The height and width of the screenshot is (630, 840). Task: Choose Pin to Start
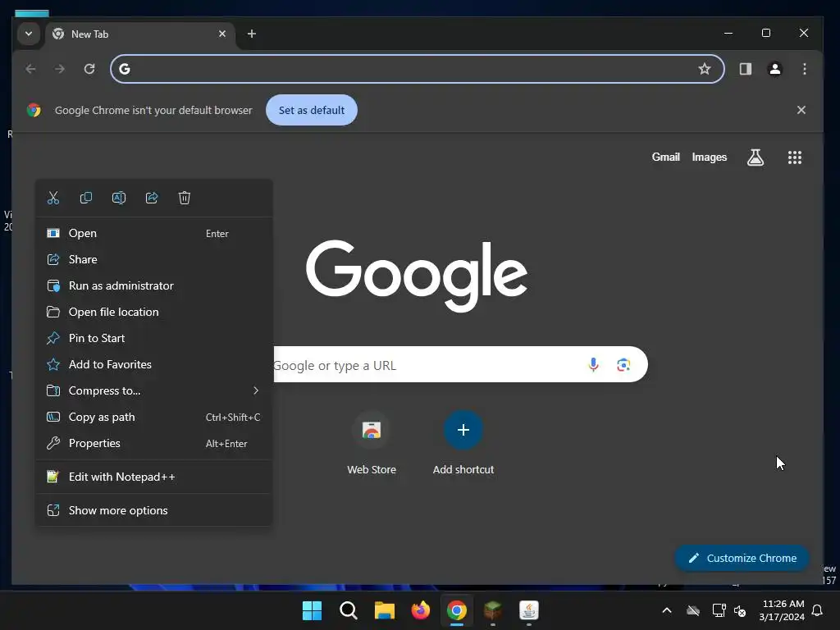click(x=153, y=339)
